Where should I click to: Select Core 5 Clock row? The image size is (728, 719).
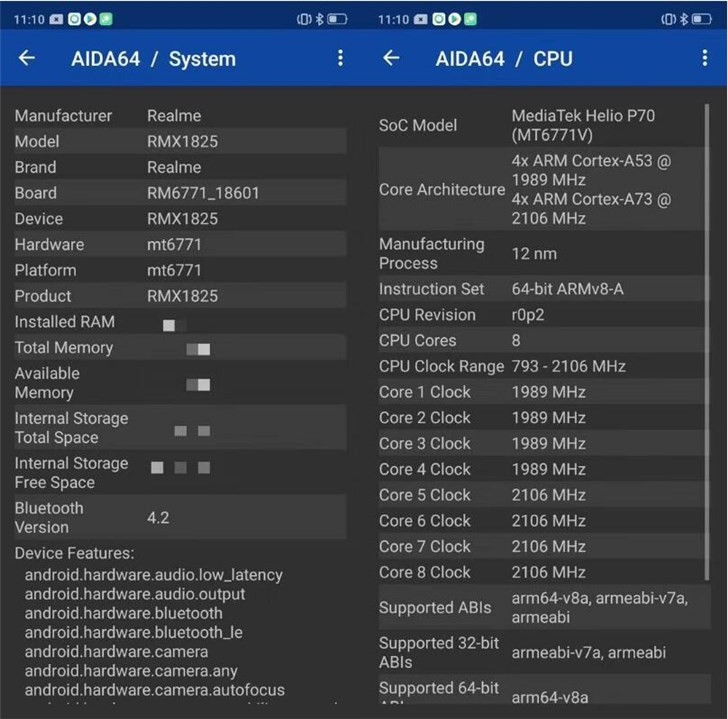tap(544, 495)
